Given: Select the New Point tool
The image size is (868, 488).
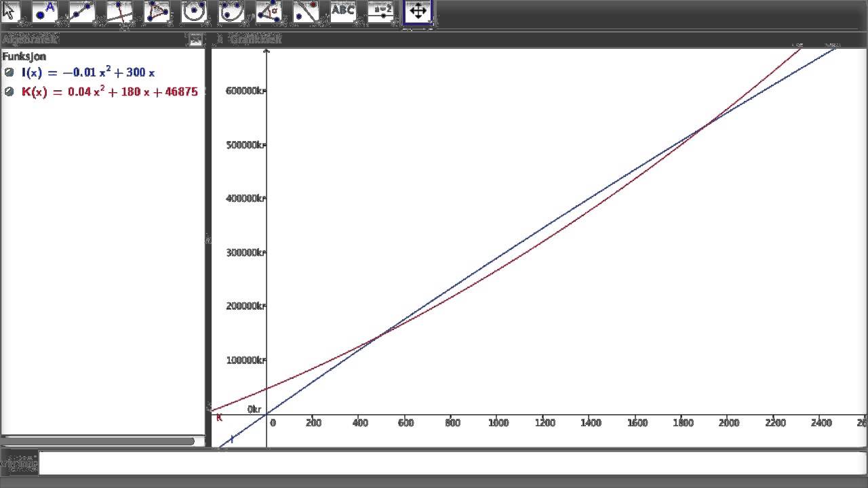Looking at the screenshot, I should (45, 12).
